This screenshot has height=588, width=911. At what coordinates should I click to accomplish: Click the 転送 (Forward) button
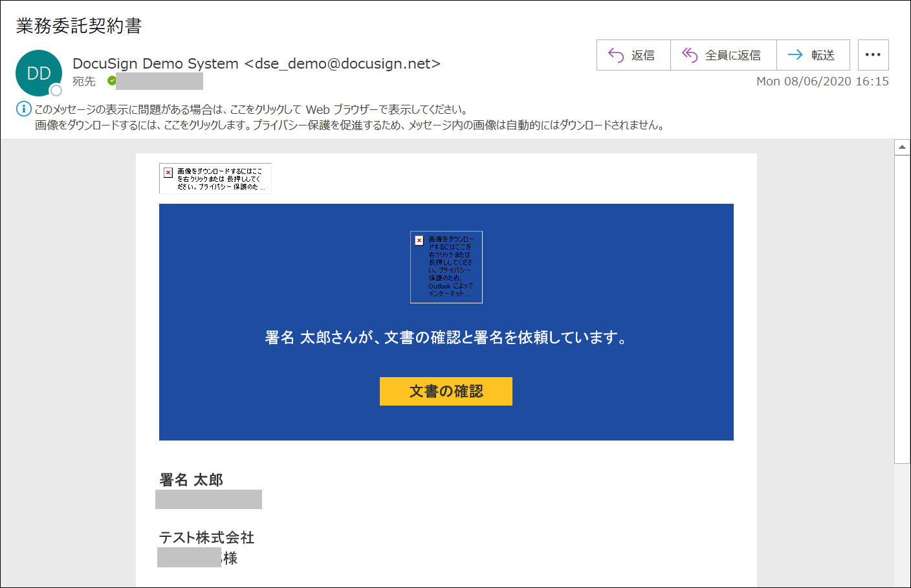(813, 55)
